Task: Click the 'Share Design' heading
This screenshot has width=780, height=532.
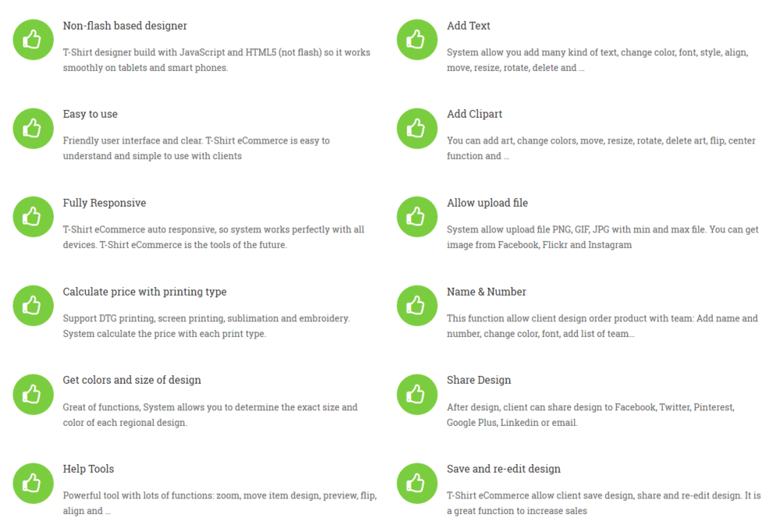Action: pos(478,380)
